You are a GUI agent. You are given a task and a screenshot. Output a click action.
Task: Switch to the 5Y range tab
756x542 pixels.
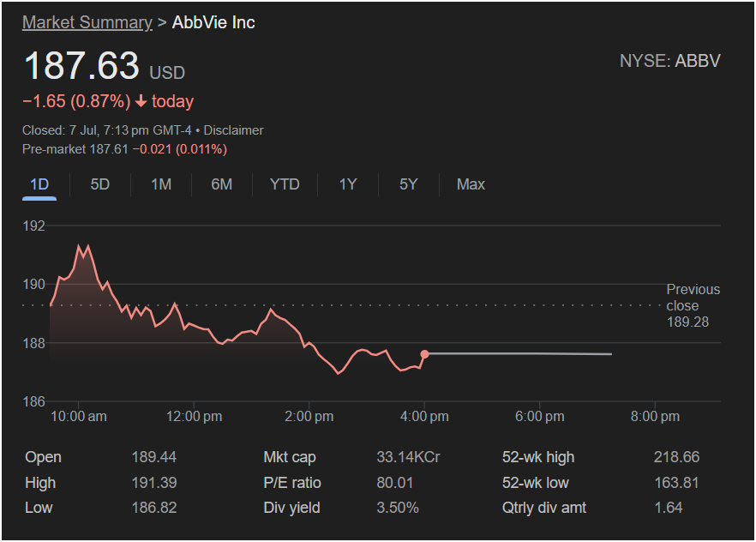(x=408, y=184)
